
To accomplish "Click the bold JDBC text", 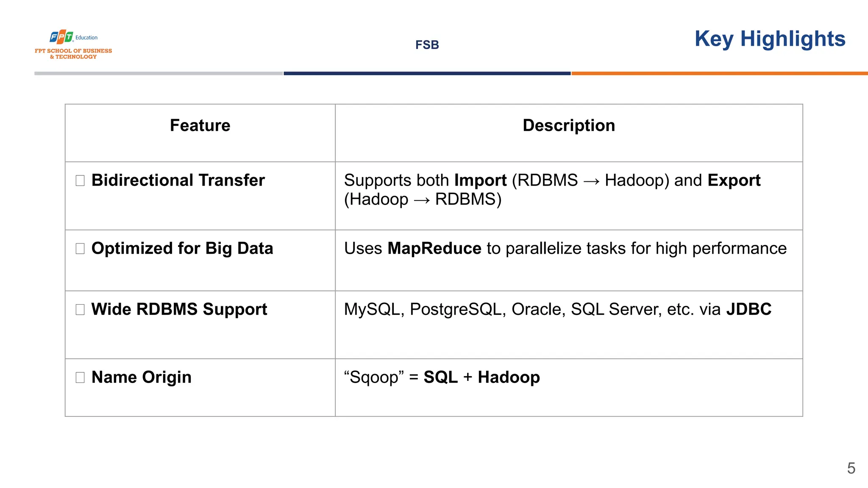I will pyautogui.click(x=748, y=309).
